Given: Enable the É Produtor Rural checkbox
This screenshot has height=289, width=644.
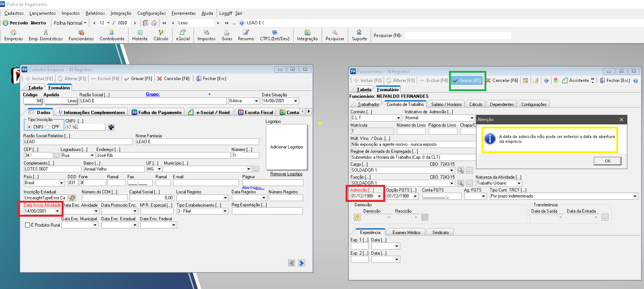Looking at the screenshot, I should [x=28, y=225].
